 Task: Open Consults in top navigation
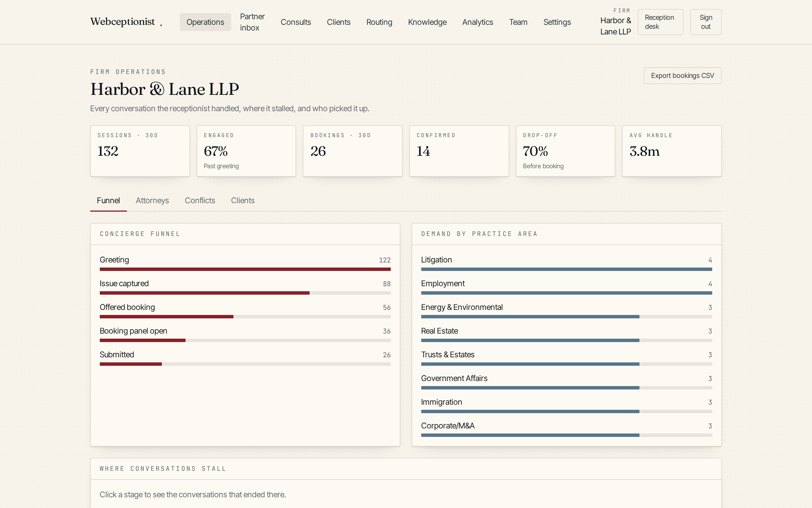pos(295,22)
